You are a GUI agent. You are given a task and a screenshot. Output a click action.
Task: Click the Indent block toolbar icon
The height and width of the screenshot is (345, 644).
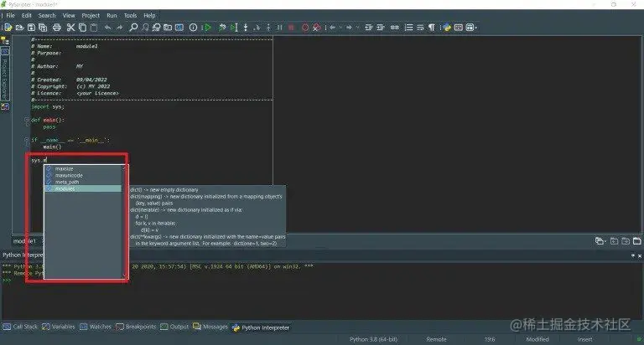(x=381, y=28)
